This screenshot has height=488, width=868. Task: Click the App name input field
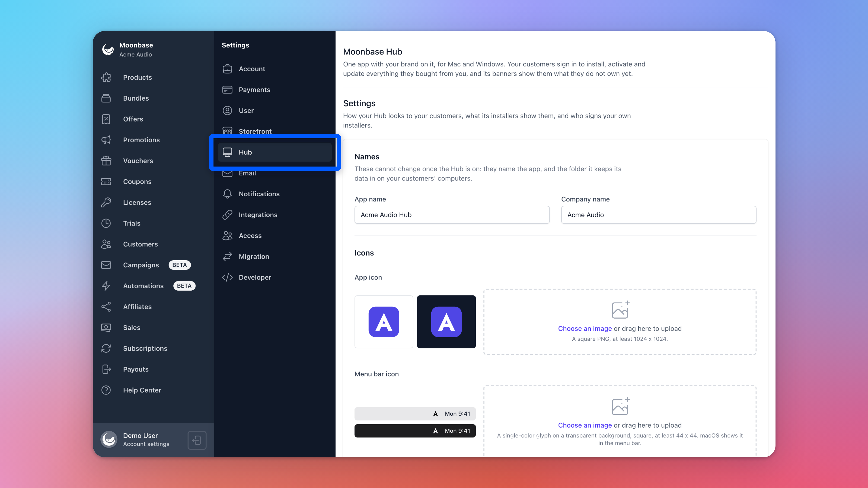click(452, 215)
